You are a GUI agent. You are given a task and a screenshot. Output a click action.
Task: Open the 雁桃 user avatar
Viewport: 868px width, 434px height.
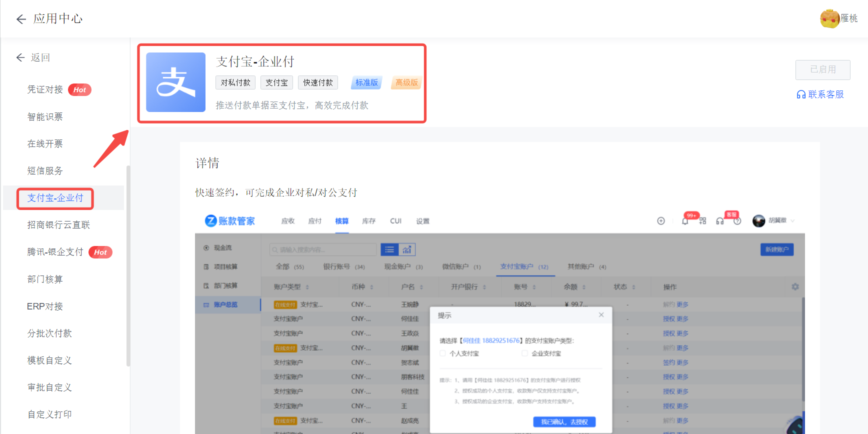[829, 18]
